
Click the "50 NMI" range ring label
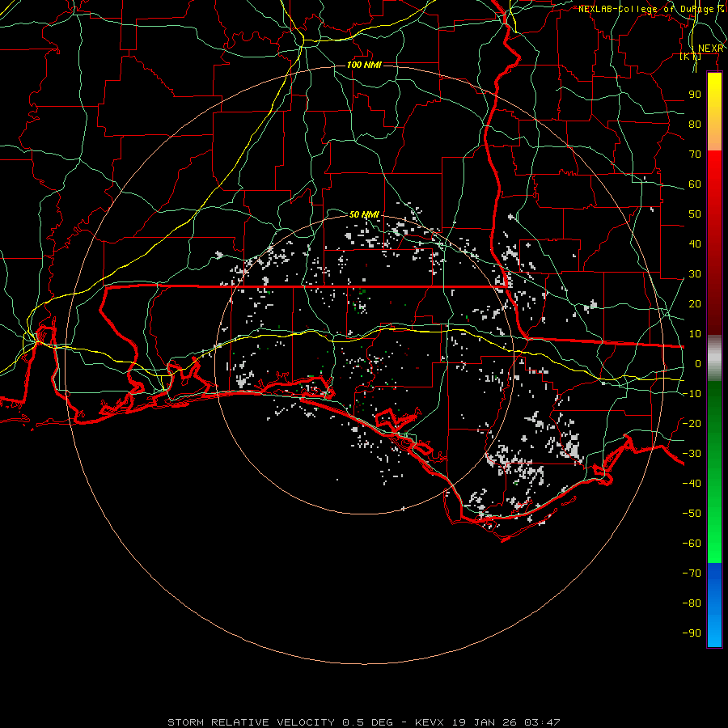click(364, 214)
